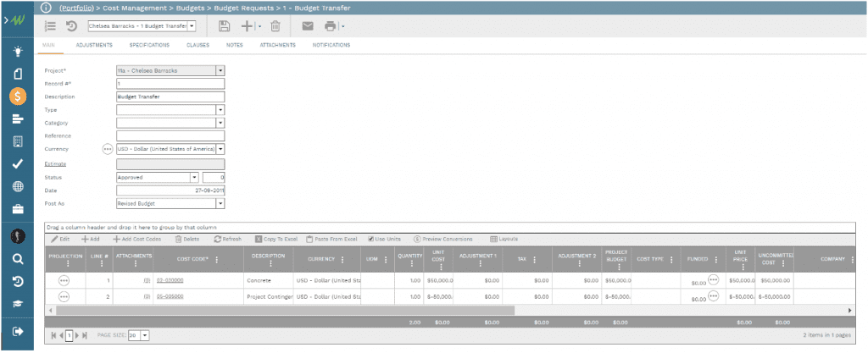Open graduation cap training sidebar icon
Screen dimensions: 868x353
[x=18, y=305]
